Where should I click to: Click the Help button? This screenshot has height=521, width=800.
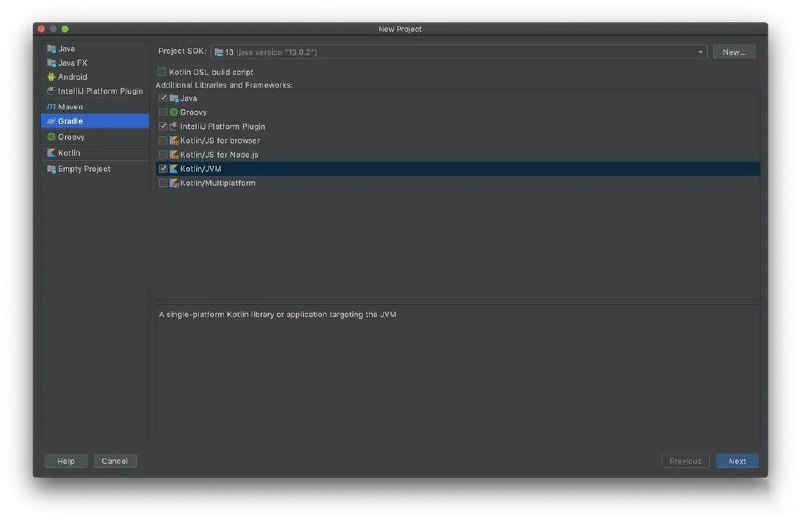click(66, 461)
